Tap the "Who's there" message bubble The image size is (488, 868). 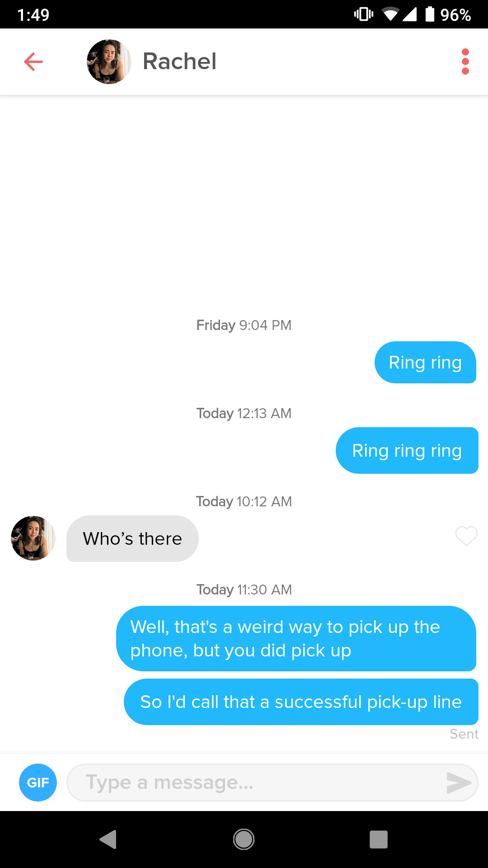click(x=132, y=538)
